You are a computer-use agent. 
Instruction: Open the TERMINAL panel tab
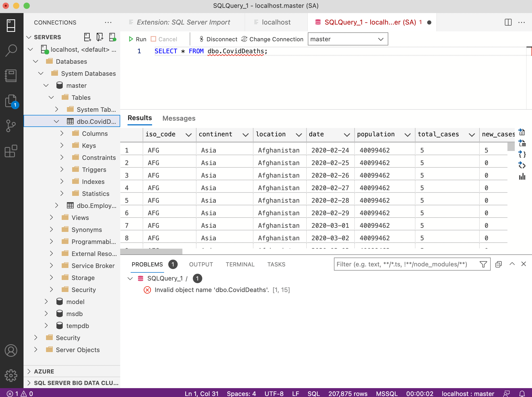240,264
